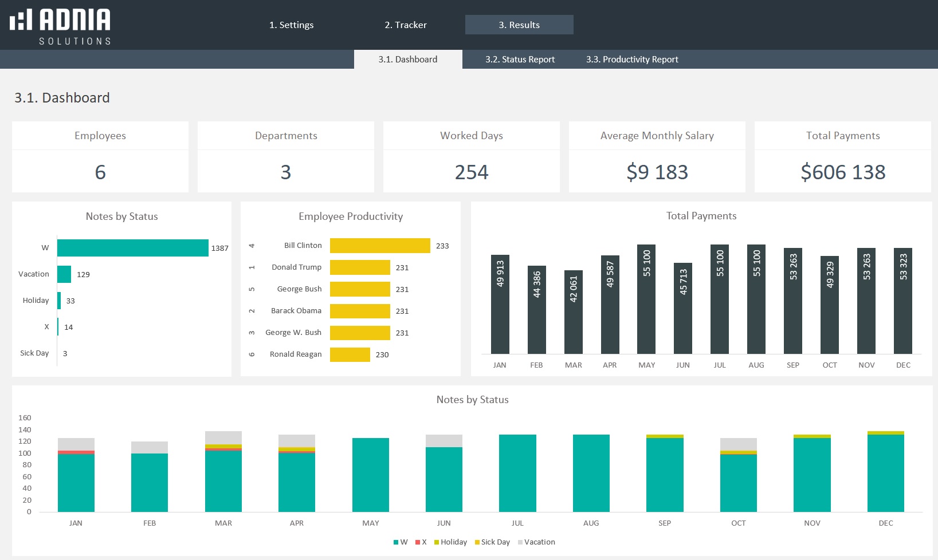Click Bill Clinton's yellow productivity bar

click(x=379, y=246)
